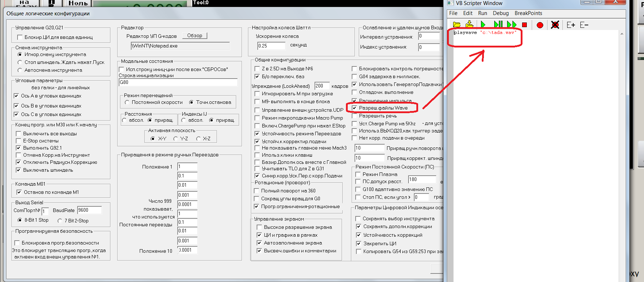The width and height of the screenshot is (644, 282).
Task: Check 'E-Stop системы' option
Action: tap(19, 141)
